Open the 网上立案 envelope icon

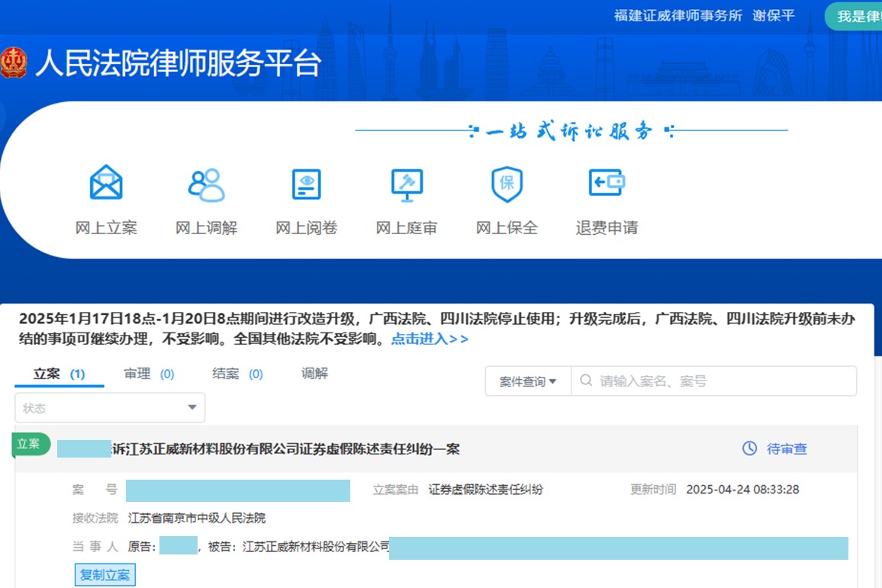pos(106,182)
